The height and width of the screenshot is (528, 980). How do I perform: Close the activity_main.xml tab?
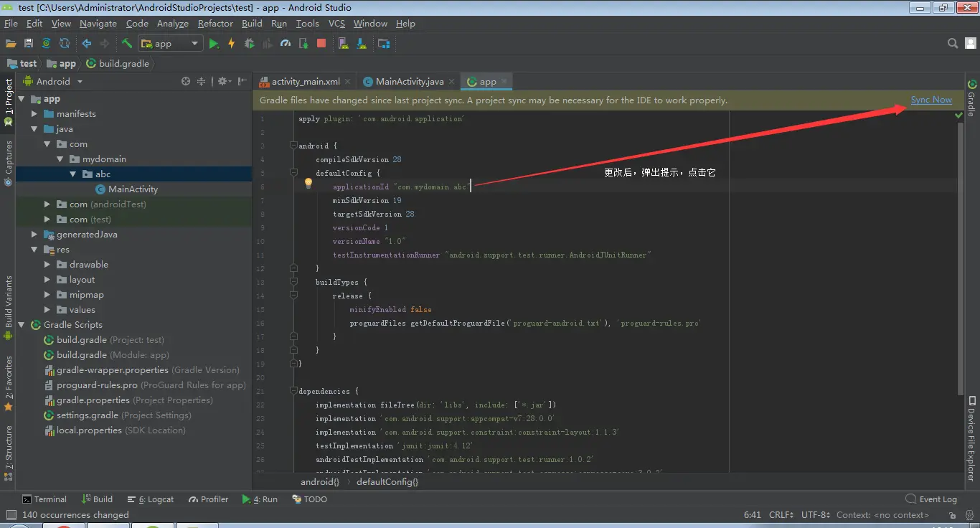[348, 82]
